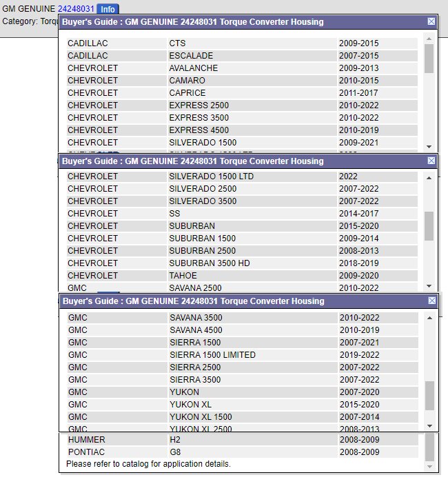Open part number 24248031 link
Screen dimensions: 448x495
pos(76,9)
